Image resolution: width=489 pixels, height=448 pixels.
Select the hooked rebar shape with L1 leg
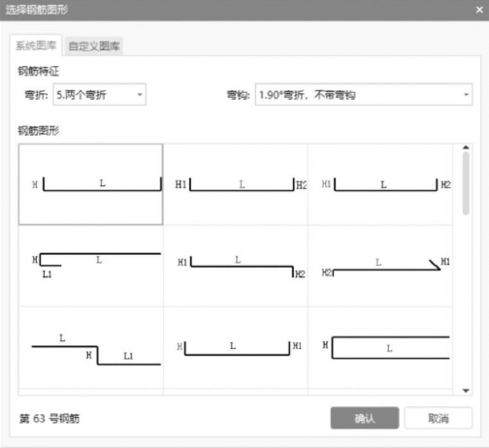point(91,266)
